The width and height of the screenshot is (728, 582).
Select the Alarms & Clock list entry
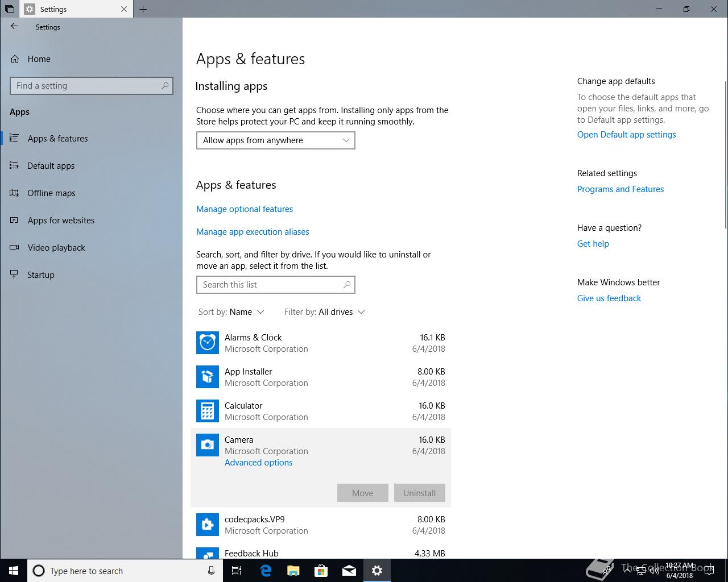coord(321,343)
